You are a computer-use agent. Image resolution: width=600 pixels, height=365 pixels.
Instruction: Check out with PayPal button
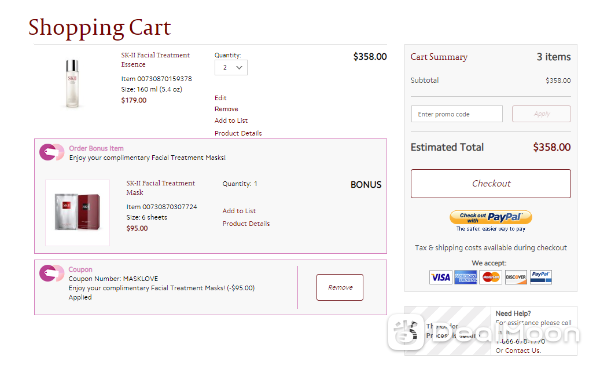point(491,217)
